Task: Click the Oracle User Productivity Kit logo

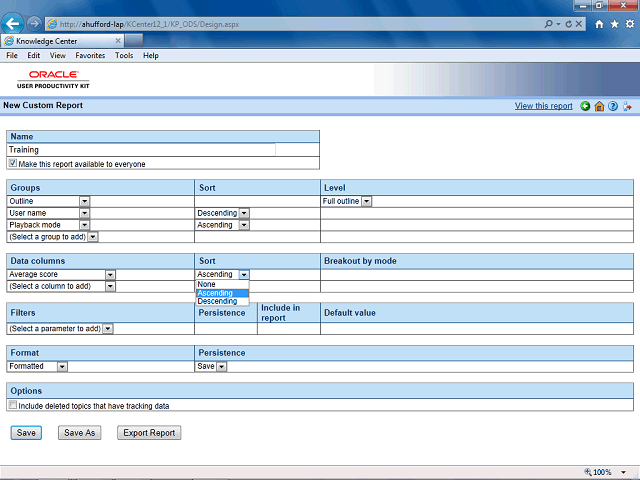Action: [x=53, y=79]
